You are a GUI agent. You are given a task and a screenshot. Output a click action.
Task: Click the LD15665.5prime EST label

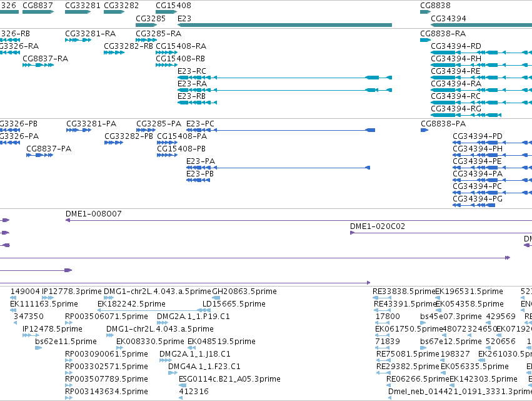[234, 304]
